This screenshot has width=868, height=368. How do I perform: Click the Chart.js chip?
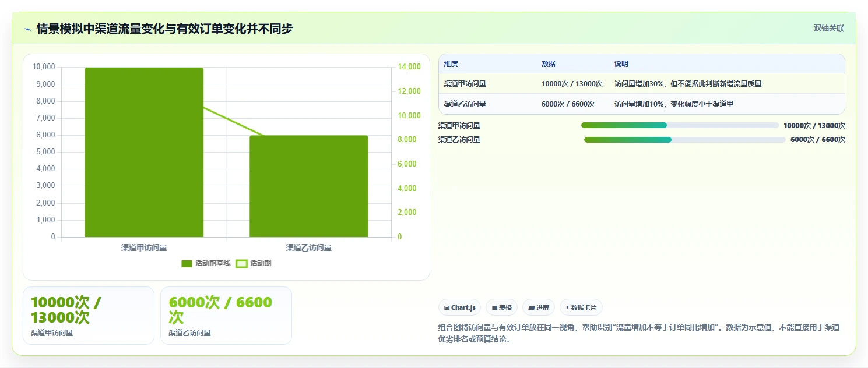(460, 307)
